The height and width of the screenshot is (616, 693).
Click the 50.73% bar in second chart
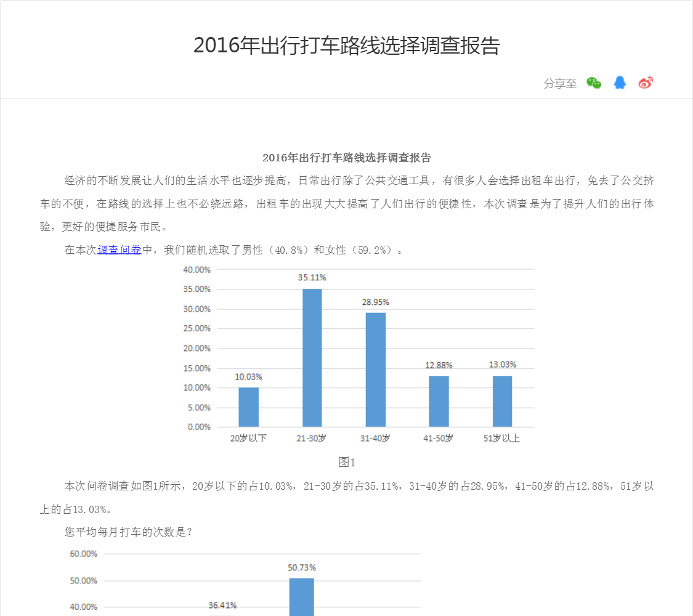pyautogui.click(x=302, y=597)
